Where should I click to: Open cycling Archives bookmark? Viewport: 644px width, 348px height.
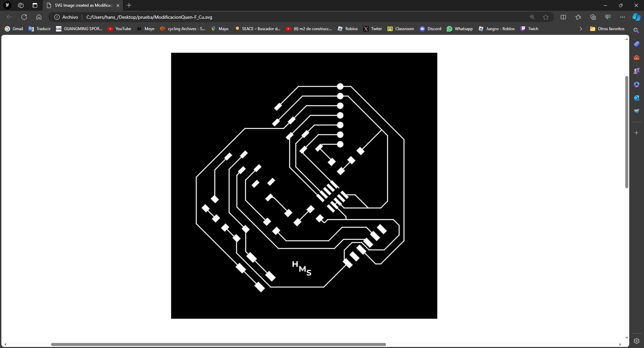[x=182, y=29]
